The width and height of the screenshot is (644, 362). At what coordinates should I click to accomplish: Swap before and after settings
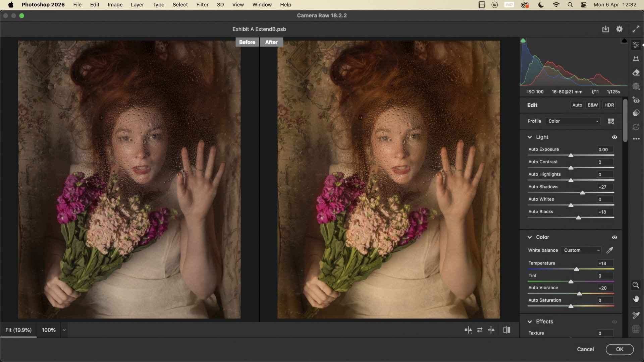480,330
